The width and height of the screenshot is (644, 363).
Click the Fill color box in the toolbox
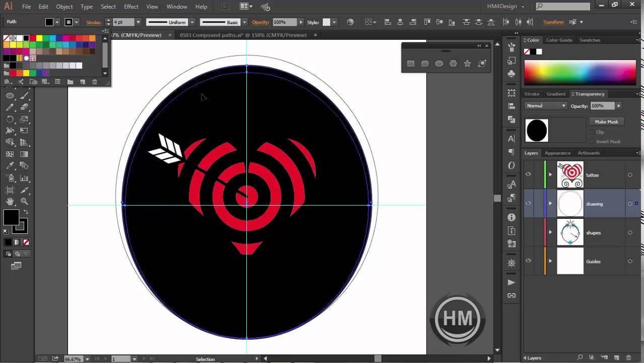coord(11,217)
